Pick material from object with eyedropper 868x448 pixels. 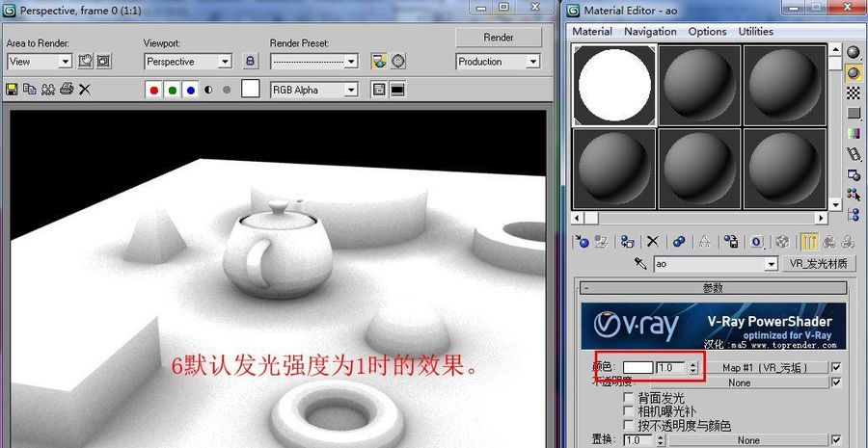tap(640, 263)
